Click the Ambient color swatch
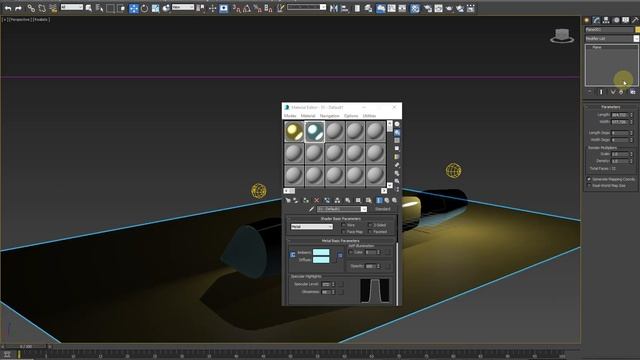This screenshot has width=640, height=360. pos(321,252)
